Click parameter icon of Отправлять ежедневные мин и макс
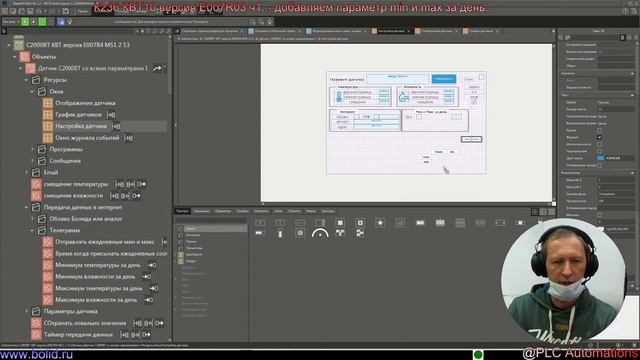This screenshot has height=360, width=640. pos(48,242)
